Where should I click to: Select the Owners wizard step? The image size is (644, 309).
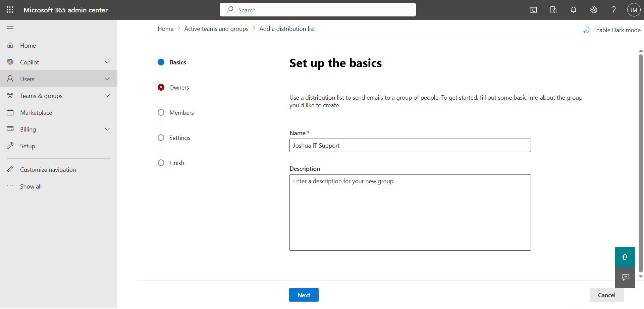[173, 87]
